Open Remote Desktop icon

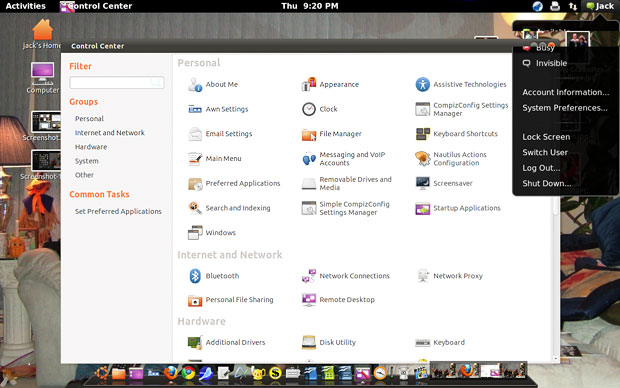(x=309, y=300)
